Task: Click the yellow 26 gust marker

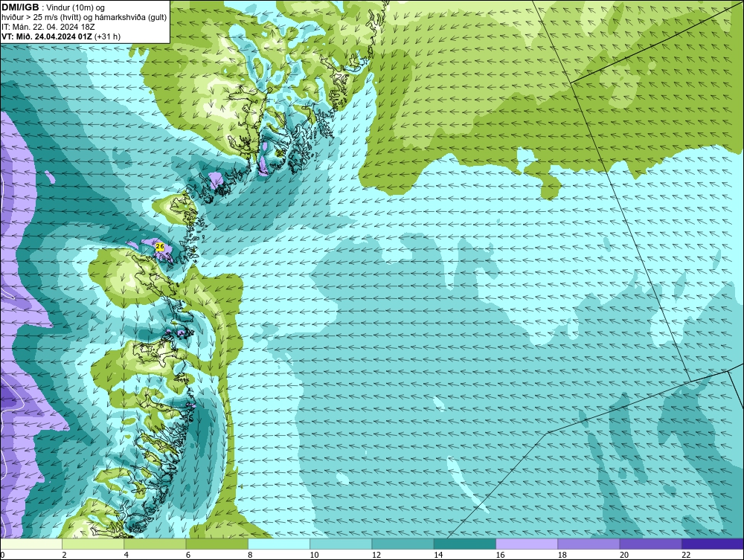Action: click(160, 247)
